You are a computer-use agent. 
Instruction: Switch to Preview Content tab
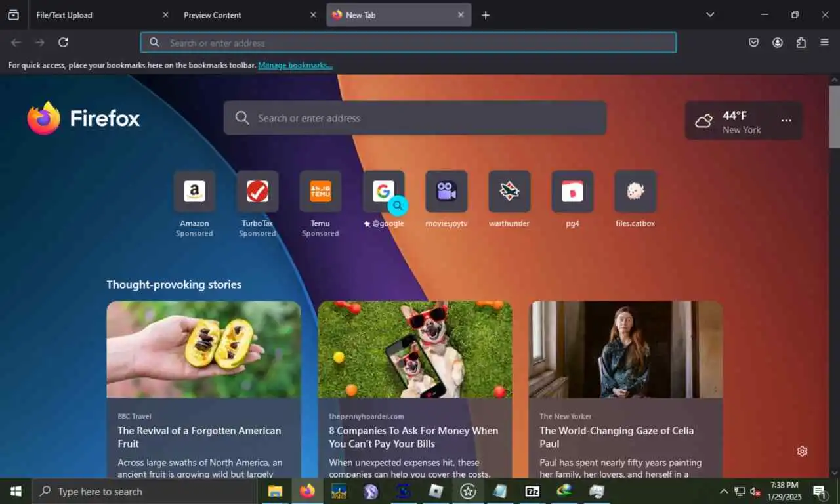coord(249,14)
